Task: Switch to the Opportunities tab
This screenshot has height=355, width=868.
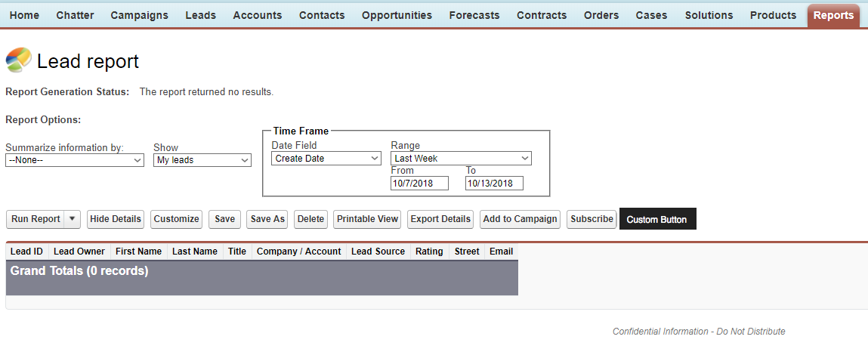Action: point(397,15)
